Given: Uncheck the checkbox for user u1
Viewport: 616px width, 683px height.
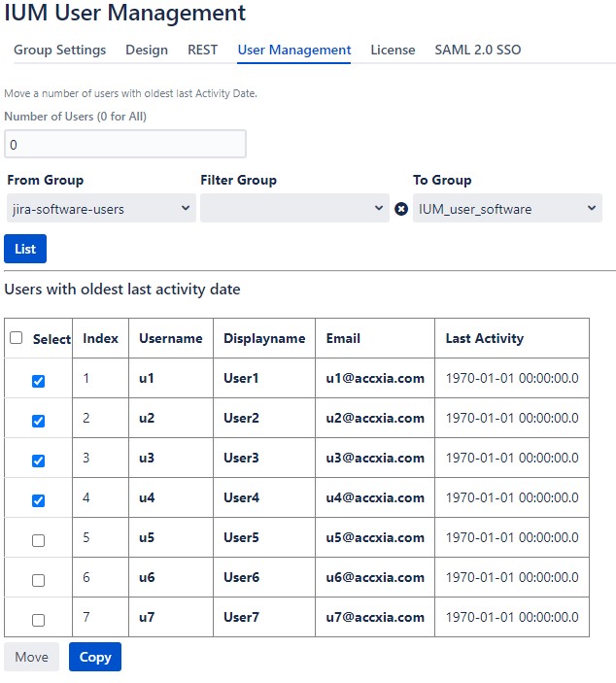Looking at the screenshot, I should pyautogui.click(x=38, y=381).
